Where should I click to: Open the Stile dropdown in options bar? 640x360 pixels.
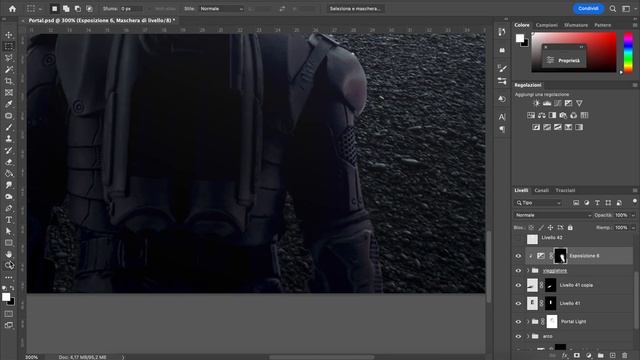coord(221,9)
